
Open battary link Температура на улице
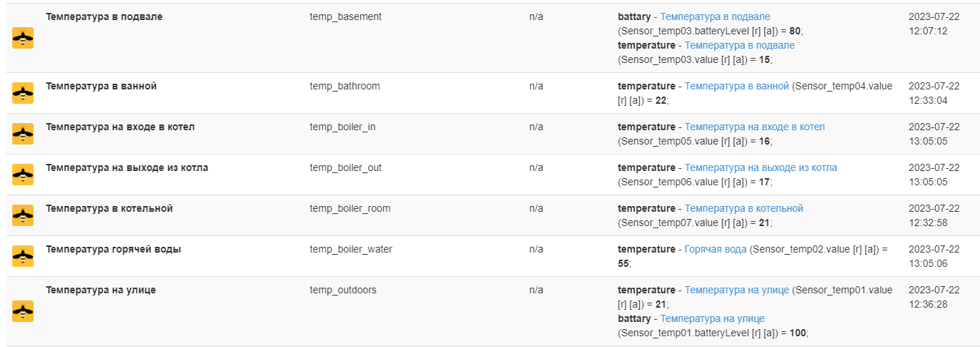[712, 318]
